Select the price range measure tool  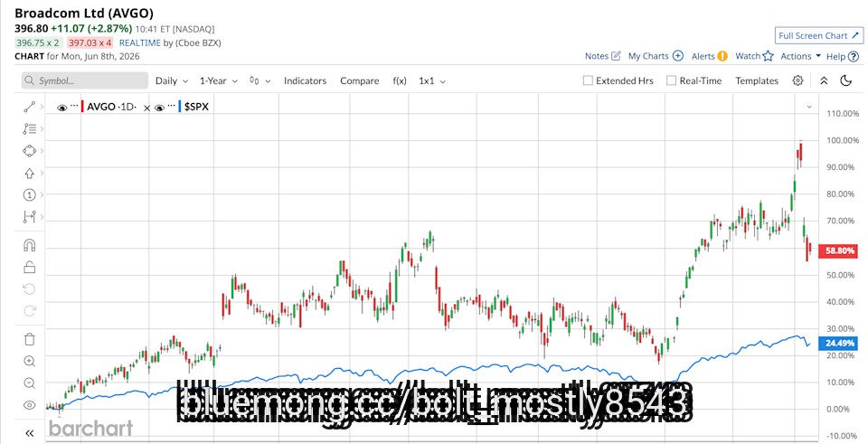pos(29,216)
